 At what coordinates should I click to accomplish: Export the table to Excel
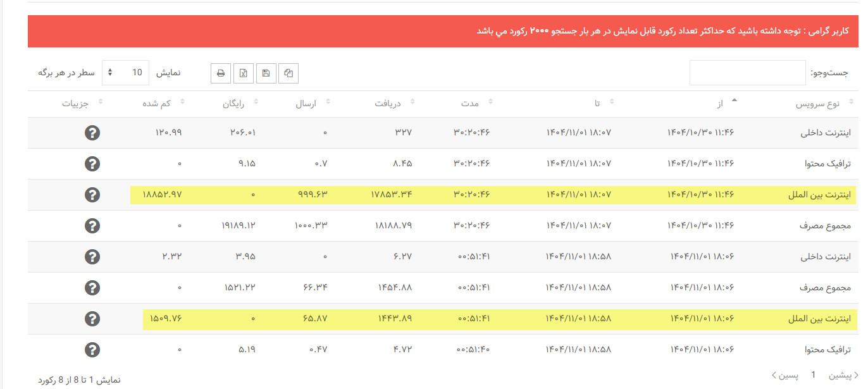(243, 73)
